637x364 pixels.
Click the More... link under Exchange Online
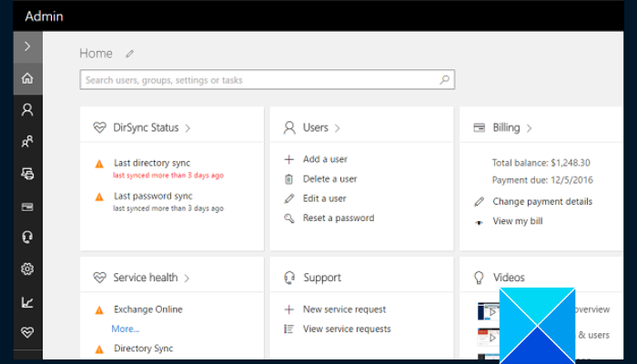(x=126, y=329)
